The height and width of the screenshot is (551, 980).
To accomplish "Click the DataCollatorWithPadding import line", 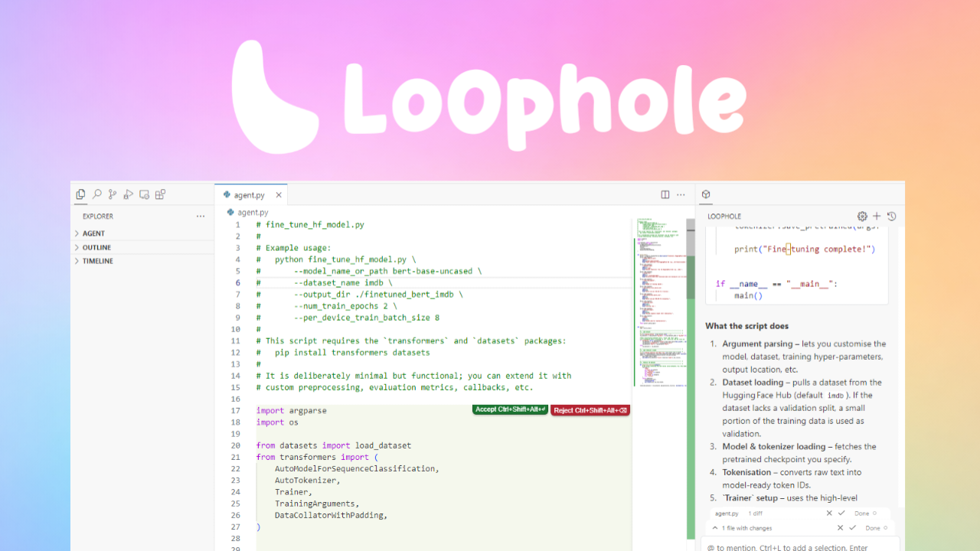I will [x=332, y=515].
